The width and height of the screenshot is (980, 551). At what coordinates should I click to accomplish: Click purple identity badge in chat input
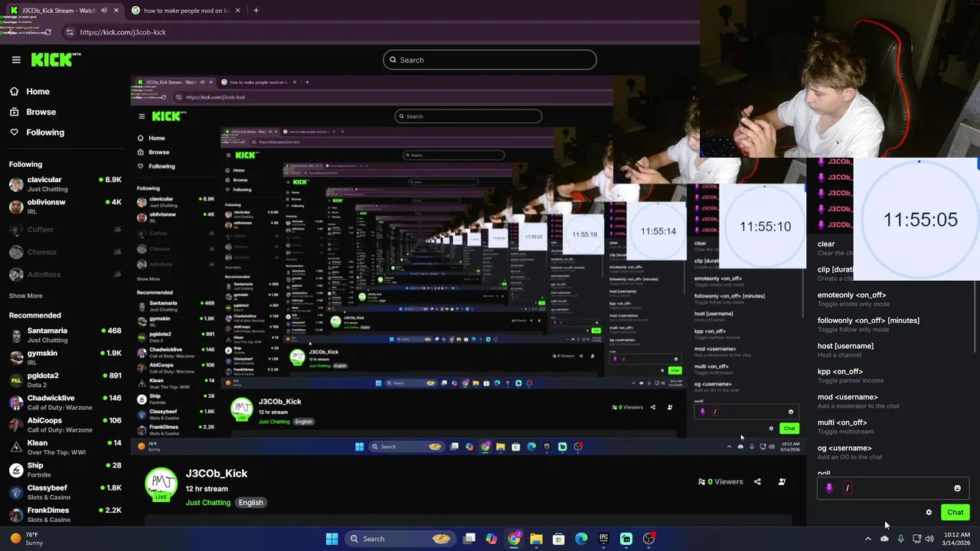(x=829, y=488)
